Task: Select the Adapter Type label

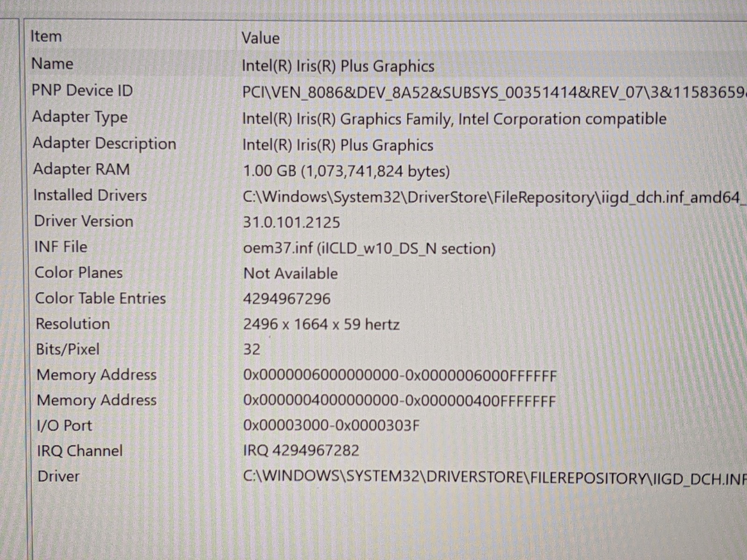Action: 80,117
